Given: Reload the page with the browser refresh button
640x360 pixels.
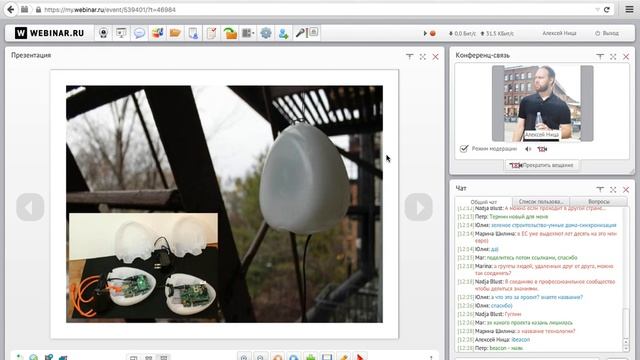Looking at the screenshot, I should 607,9.
